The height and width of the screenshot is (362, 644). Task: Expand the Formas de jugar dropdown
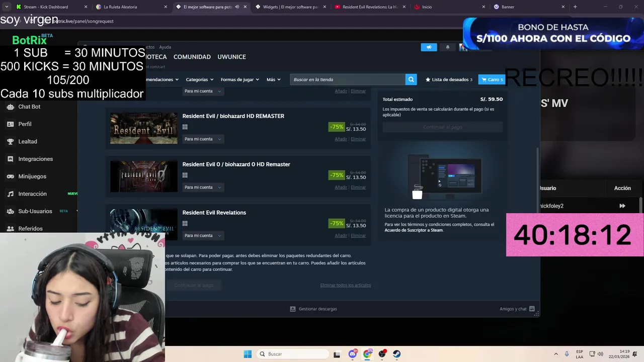click(x=239, y=79)
